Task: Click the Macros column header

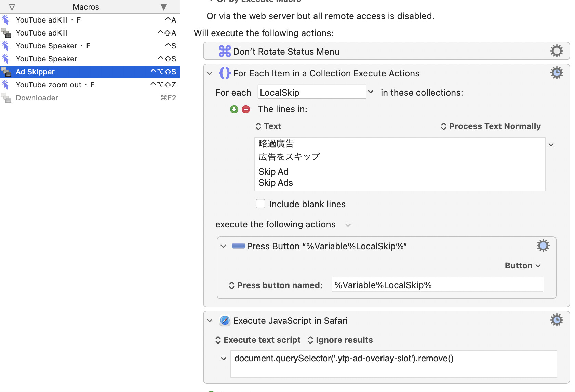Action: 86,7
